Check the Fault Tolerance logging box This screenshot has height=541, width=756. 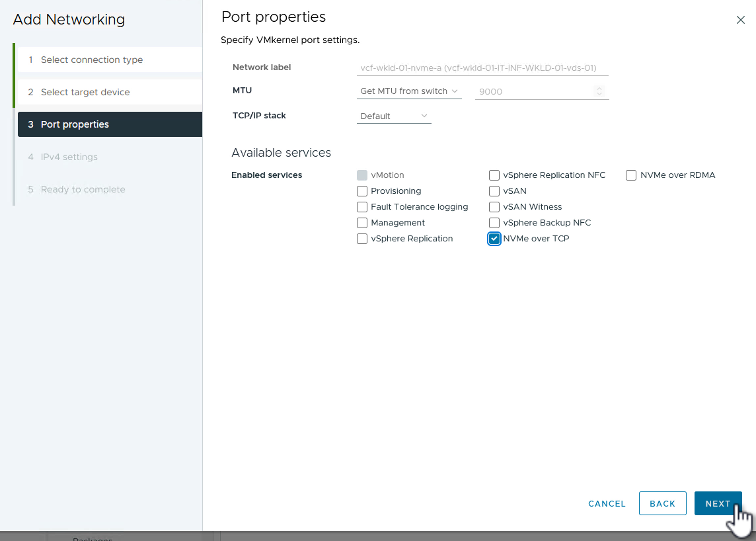(362, 207)
